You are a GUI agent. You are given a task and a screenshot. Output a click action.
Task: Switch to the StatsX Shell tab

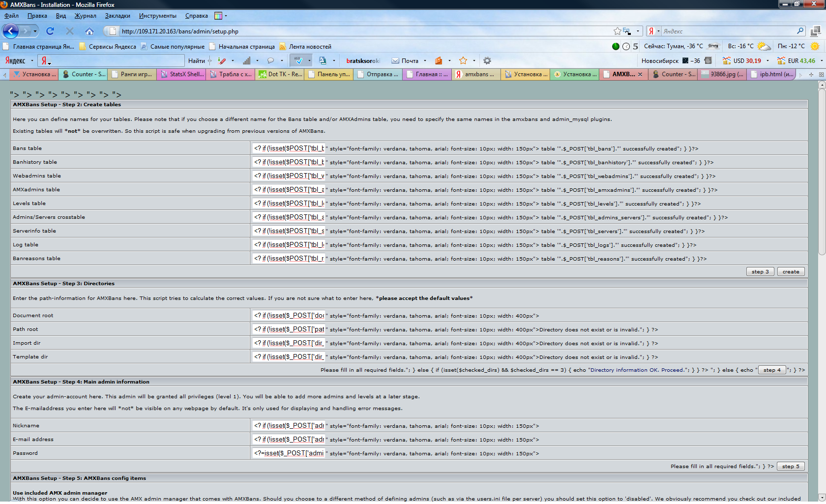click(181, 74)
